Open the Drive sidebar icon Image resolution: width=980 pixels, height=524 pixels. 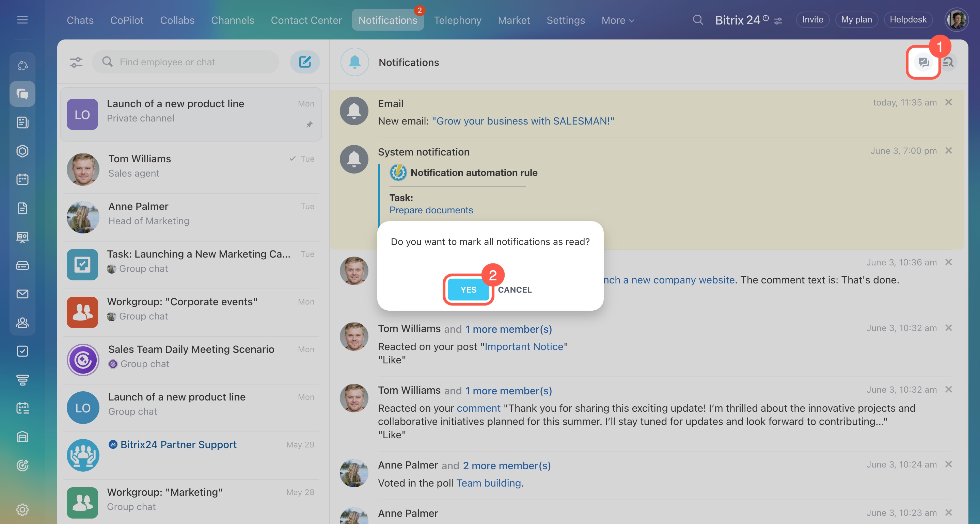point(22,265)
